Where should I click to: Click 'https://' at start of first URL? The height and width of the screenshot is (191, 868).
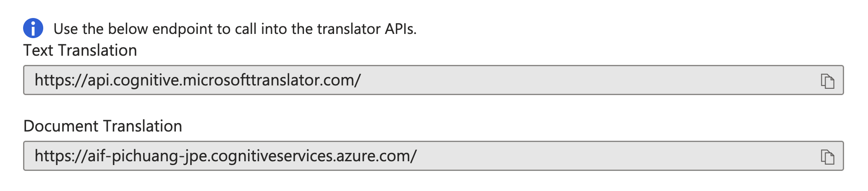61,80
